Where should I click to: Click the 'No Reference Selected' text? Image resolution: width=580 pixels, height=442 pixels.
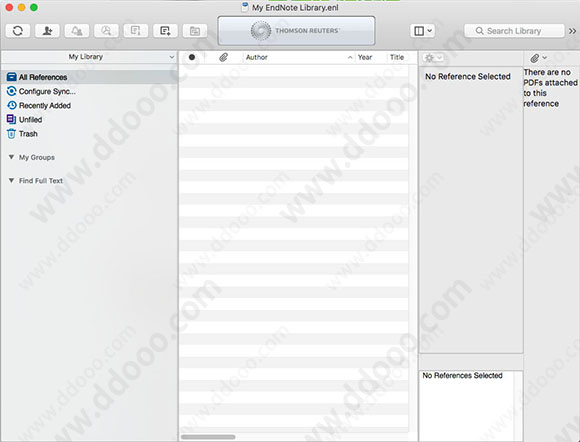468,77
